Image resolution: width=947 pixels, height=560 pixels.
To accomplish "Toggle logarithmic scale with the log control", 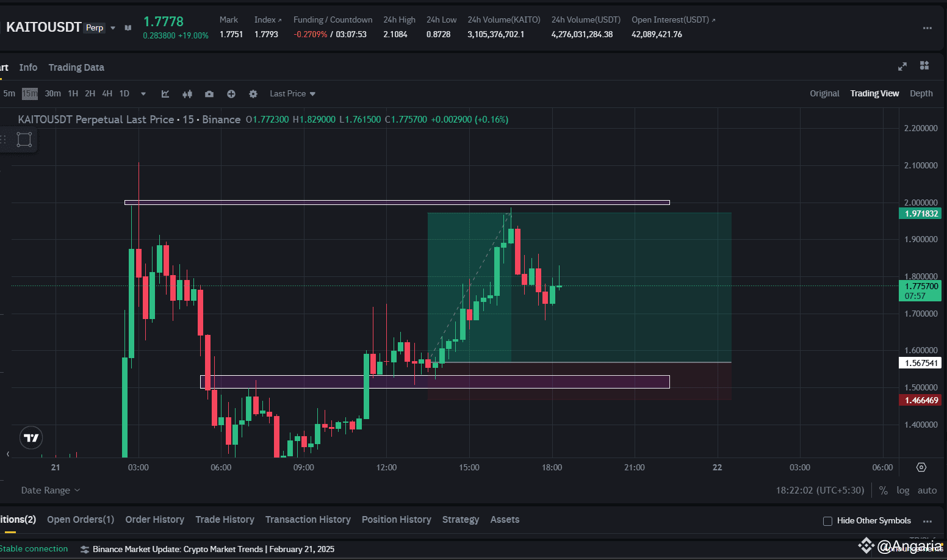I will pyautogui.click(x=902, y=490).
